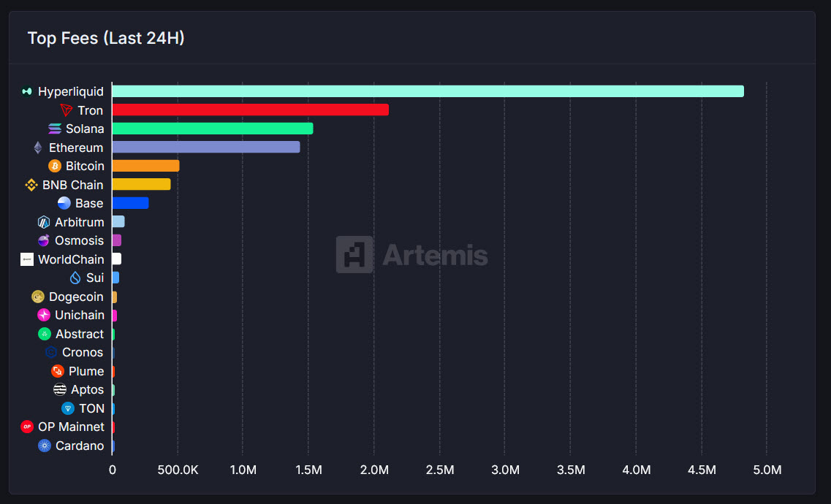The width and height of the screenshot is (831, 504).
Task: Click the 'Unichain' label
Action: click(x=80, y=315)
